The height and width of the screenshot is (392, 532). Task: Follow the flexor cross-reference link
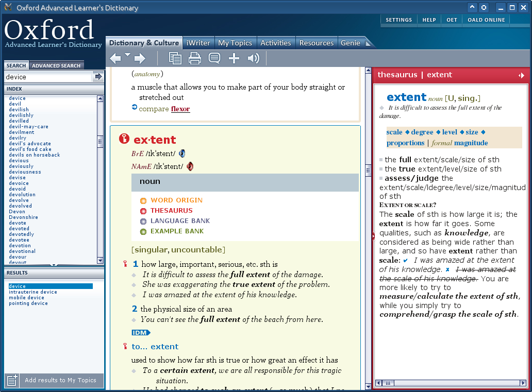pyautogui.click(x=180, y=109)
